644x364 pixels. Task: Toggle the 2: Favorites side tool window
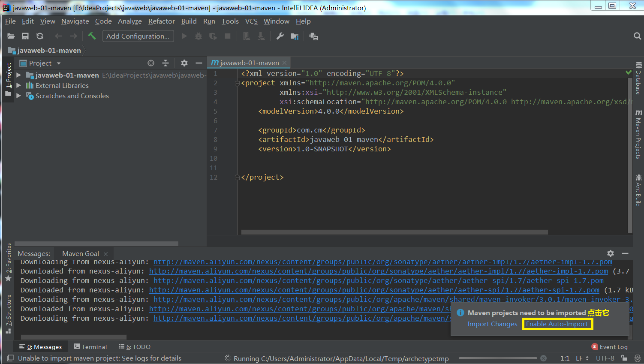(x=8, y=262)
